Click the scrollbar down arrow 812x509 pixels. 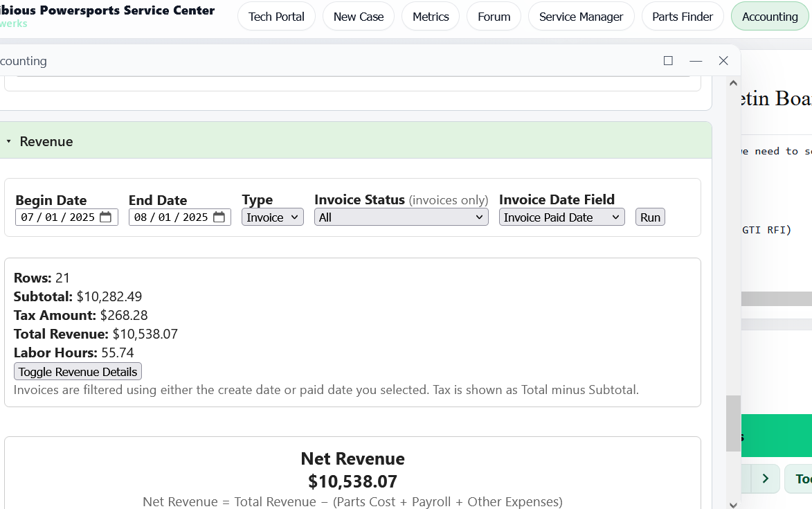point(732,503)
